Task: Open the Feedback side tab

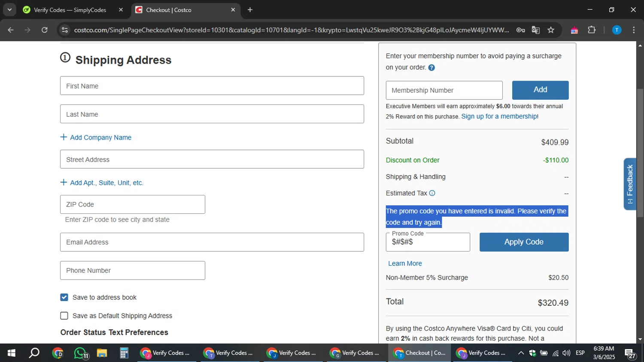Action: tap(630, 184)
